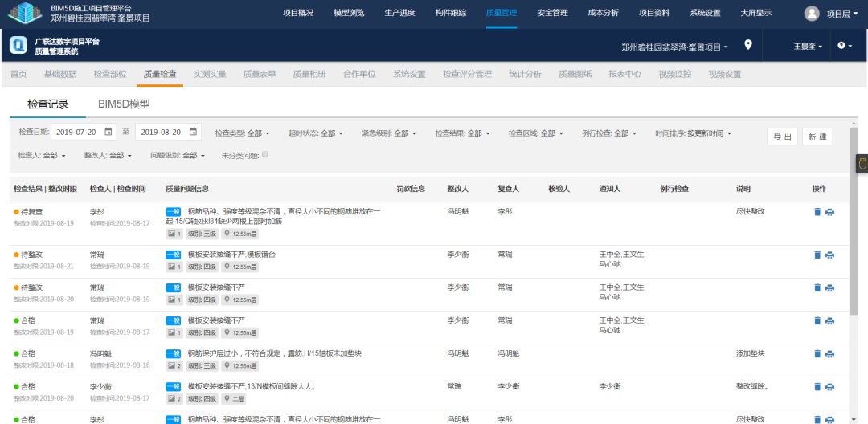This screenshot has height=424, width=868.
Task: Open the 检查类型 dropdown filter
Action: [x=243, y=133]
